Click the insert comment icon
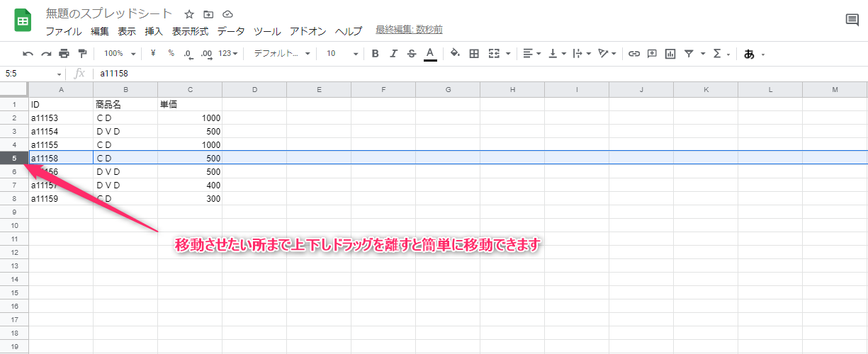Screen dimensions: 868x354 (652, 53)
